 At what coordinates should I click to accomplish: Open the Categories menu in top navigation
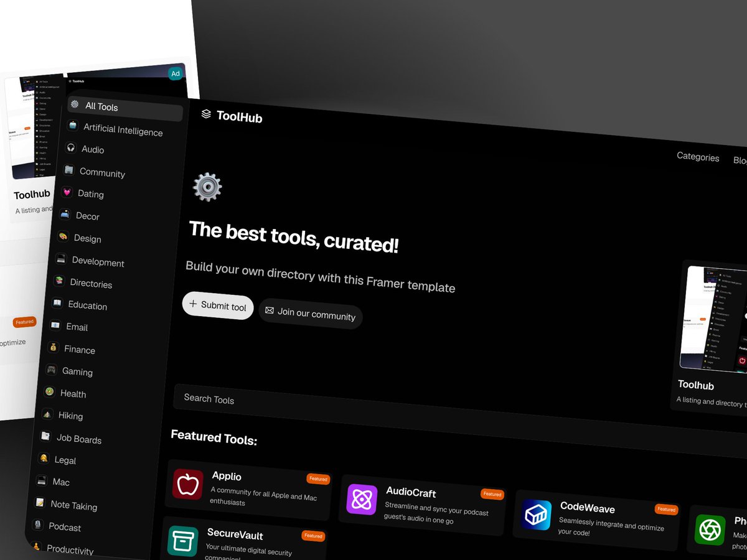pos(698,157)
